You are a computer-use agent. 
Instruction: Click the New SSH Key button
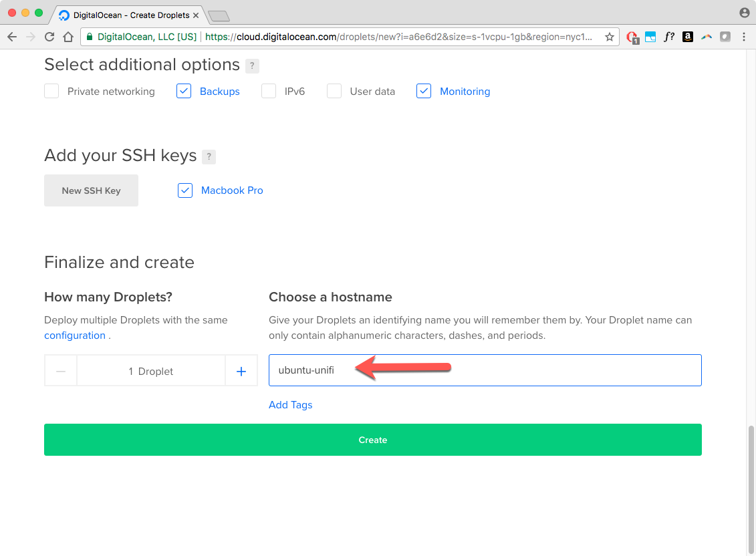coord(91,190)
